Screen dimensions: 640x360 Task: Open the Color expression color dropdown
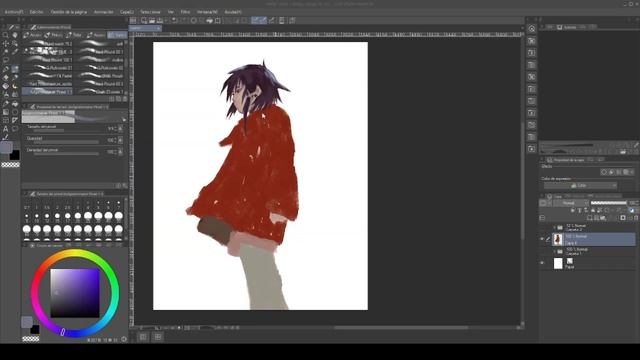(580, 185)
